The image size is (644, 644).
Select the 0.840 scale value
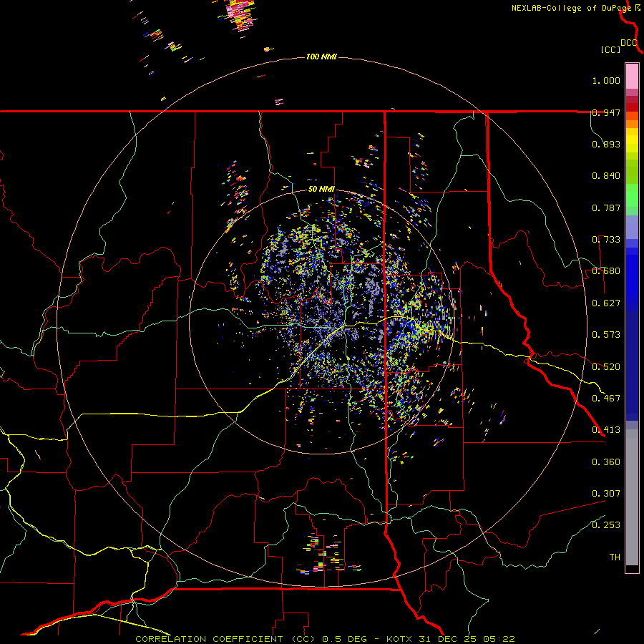coord(606,176)
